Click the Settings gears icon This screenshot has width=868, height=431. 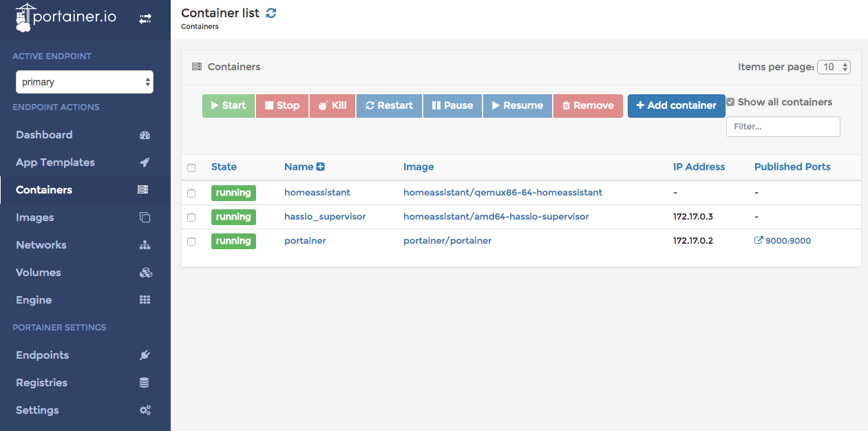point(145,410)
